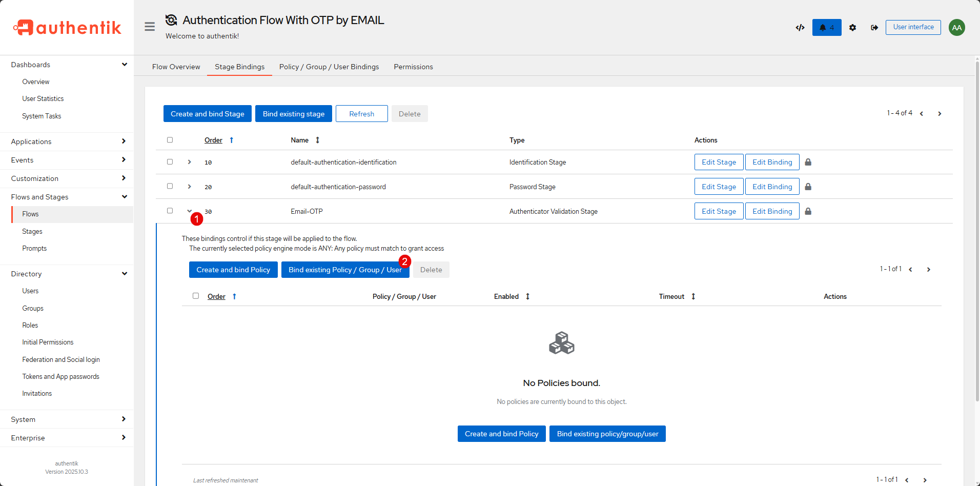This screenshot has width=980, height=486.
Task: Toggle the hamburger sidebar menu icon
Action: click(150, 27)
